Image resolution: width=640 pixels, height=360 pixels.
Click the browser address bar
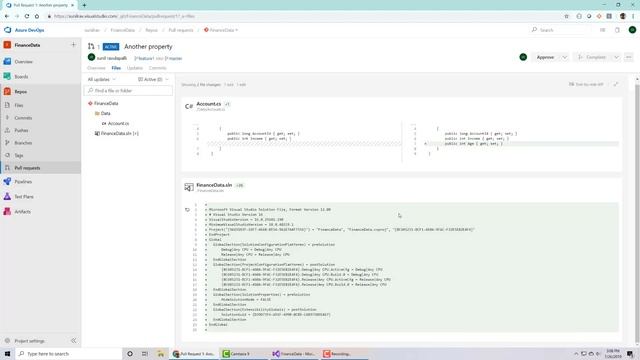pos(302,16)
